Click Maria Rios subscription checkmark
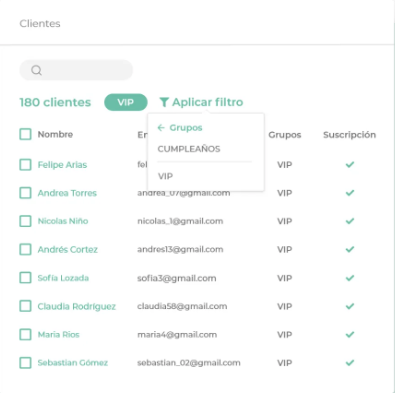 350,334
